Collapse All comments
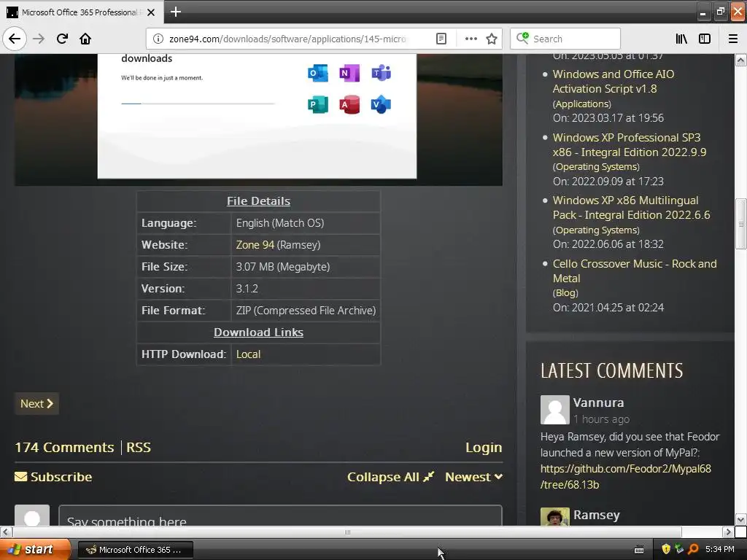 coord(391,477)
